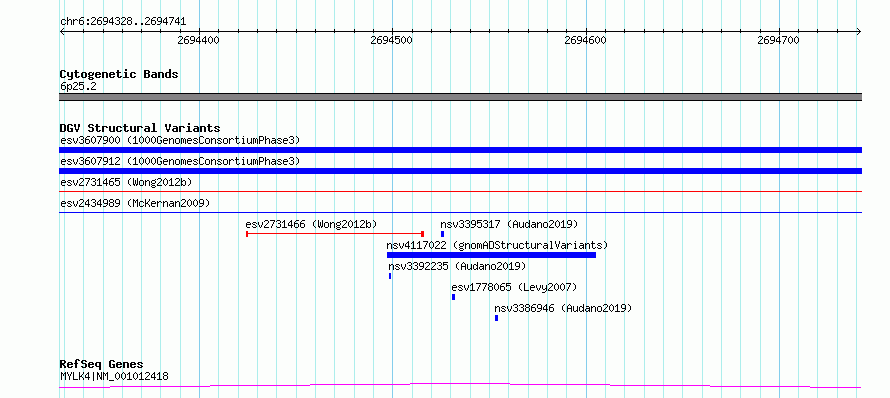Screen dimensions: 890x398
Task: Open the esv1778065 (Levy2007) label
Action: 514,287
